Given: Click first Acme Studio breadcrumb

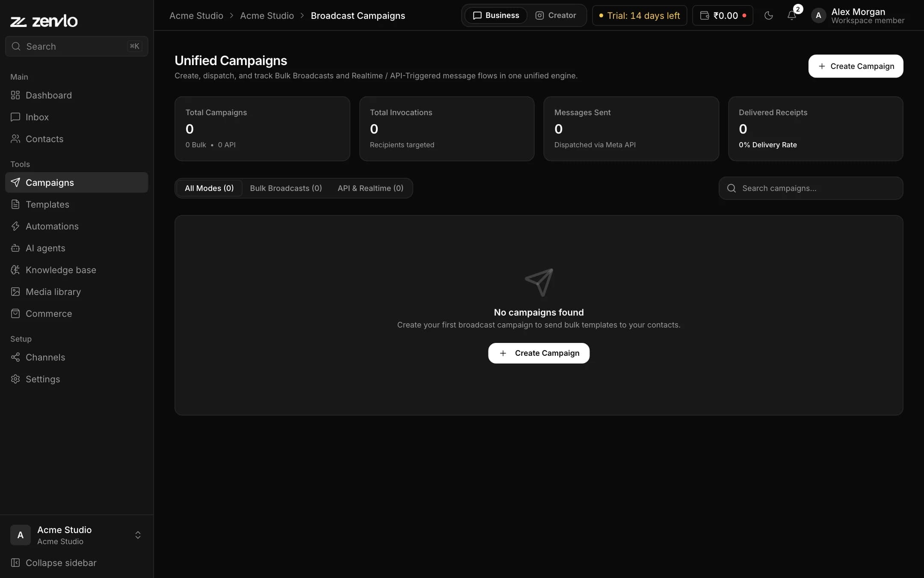Looking at the screenshot, I should (x=196, y=15).
